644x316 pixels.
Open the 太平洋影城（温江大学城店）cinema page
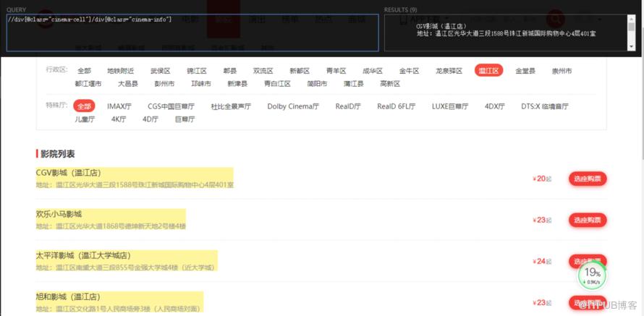click(83, 255)
